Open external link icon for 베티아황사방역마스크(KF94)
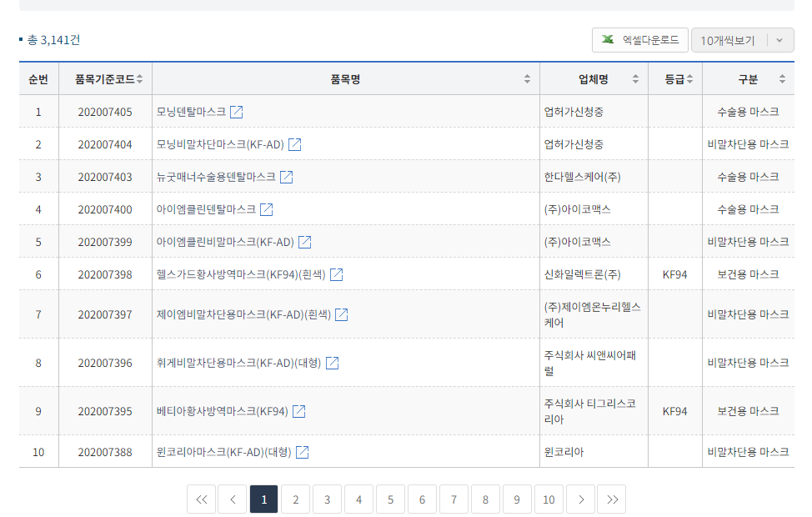 [x=299, y=411]
